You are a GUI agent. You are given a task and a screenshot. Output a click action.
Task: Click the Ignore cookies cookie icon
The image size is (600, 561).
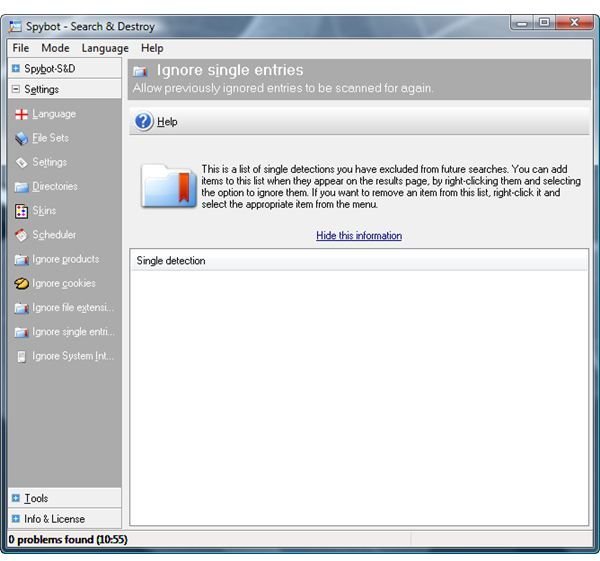pos(21,284)
